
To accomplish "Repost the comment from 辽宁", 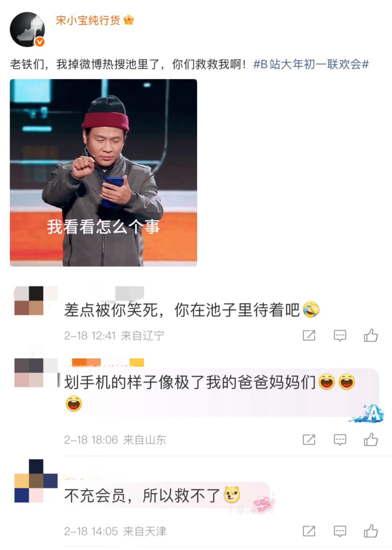I will [x=309, y=335].
